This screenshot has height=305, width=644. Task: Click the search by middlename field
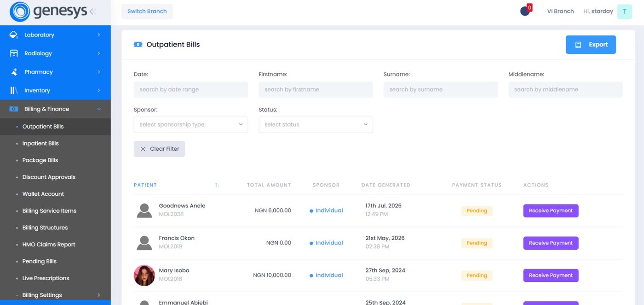click(565, 89)
